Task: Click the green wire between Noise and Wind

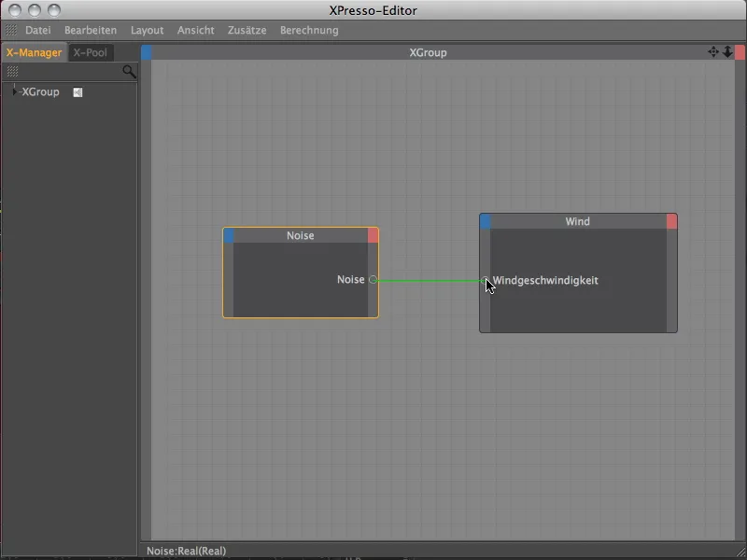Action: pyautogui.click(x=429, y=281)
